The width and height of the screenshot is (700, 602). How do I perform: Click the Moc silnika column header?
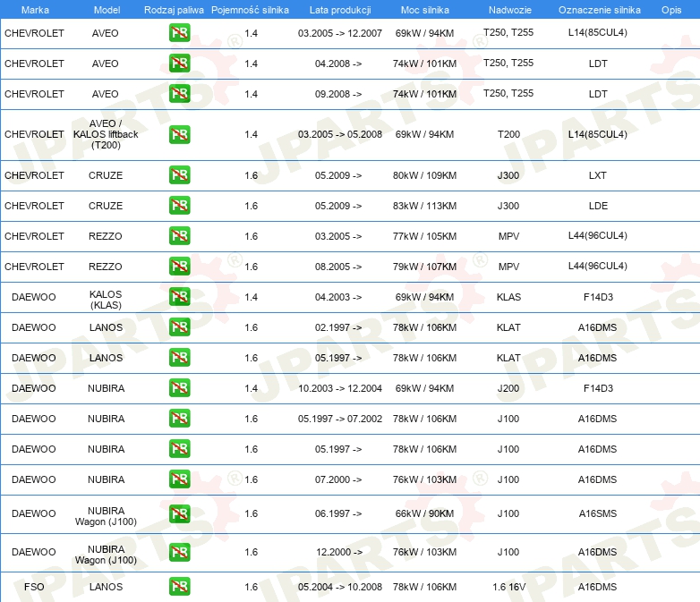point(425,10)
